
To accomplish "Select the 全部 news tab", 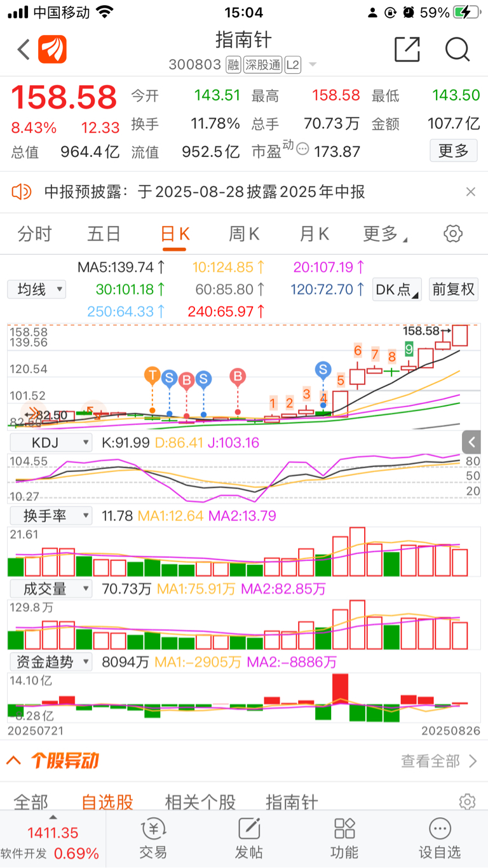I will click(x=30, y=802).
